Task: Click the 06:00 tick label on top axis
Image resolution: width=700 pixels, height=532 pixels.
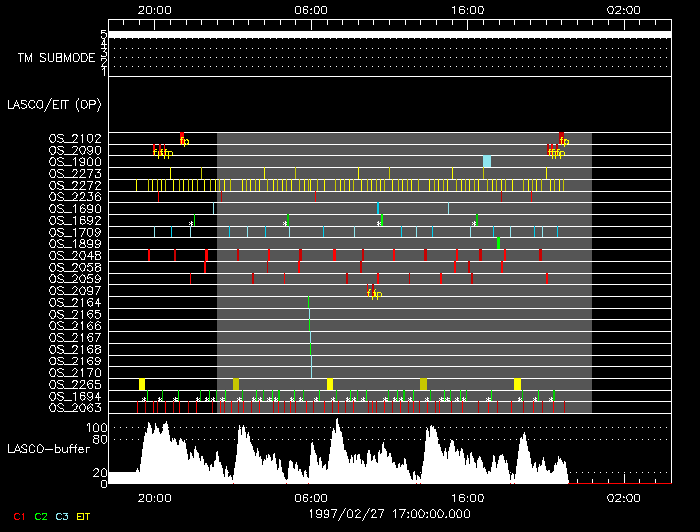Action: [x=311, y=8]
